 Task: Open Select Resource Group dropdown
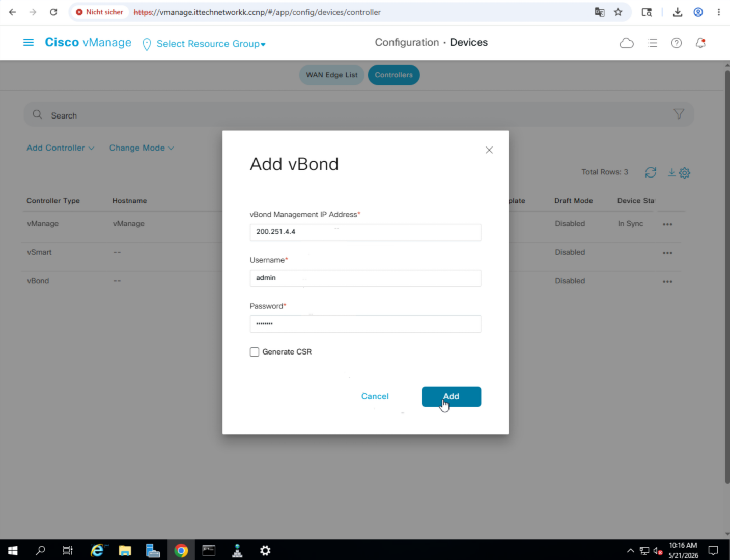coord(211,44)
